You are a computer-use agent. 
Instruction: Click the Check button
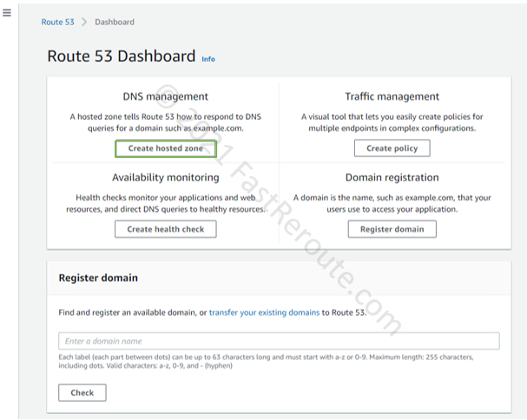(x=82, y=393)
